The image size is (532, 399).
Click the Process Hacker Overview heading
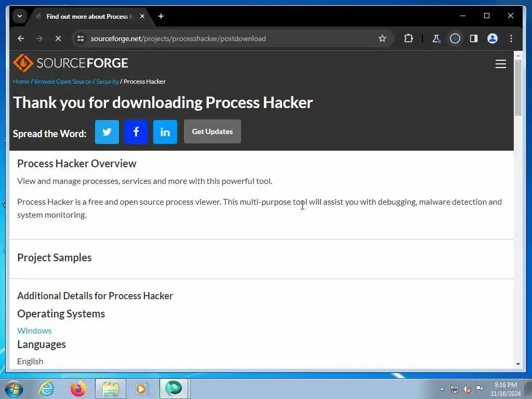[77, 164]
